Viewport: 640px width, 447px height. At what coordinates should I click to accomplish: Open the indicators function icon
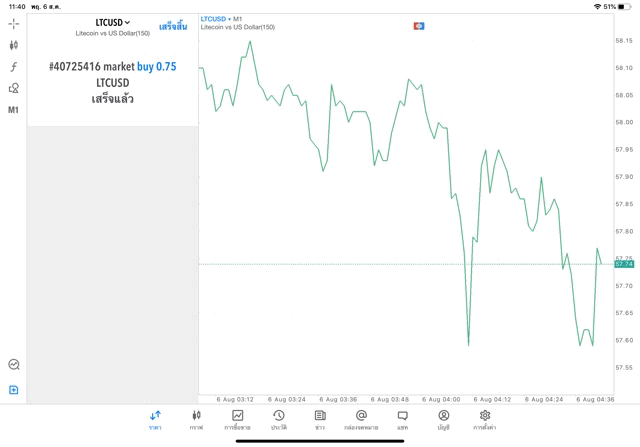tap(14, 67)
